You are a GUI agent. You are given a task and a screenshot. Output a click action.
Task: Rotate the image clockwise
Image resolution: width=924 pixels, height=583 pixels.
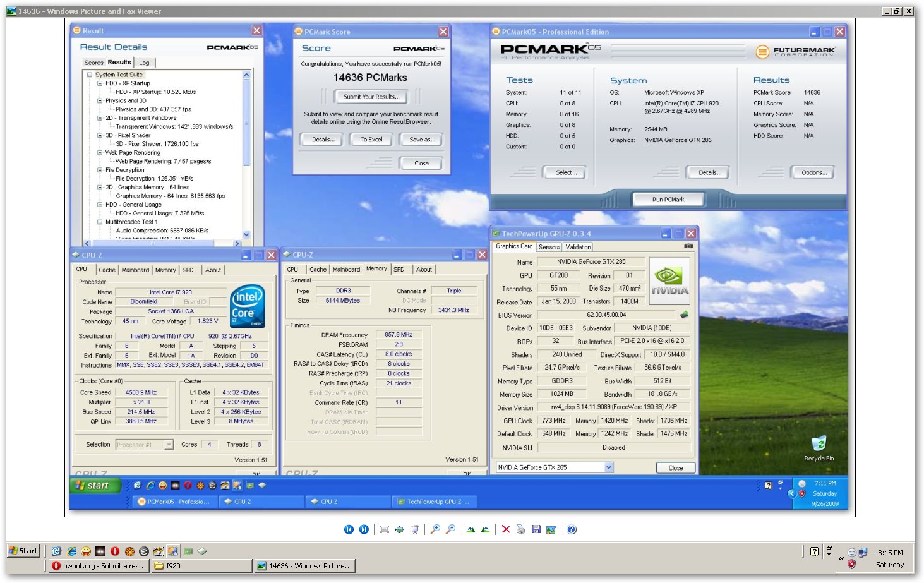click(x=471, y=529)
